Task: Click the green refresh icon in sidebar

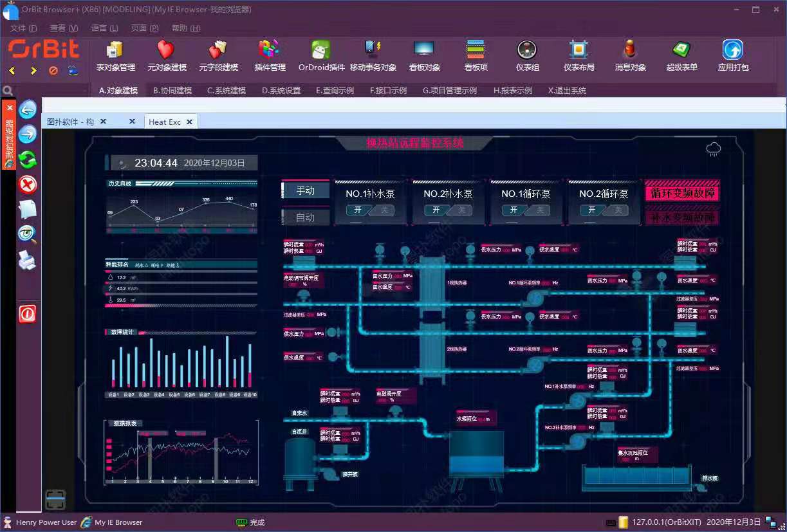Action: point(28,159)
